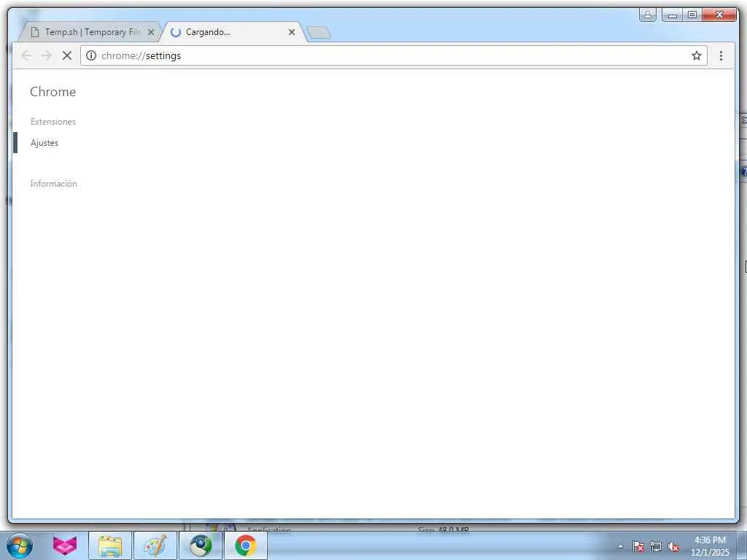Open the clock showing 4:36 PM

point(710,546)
